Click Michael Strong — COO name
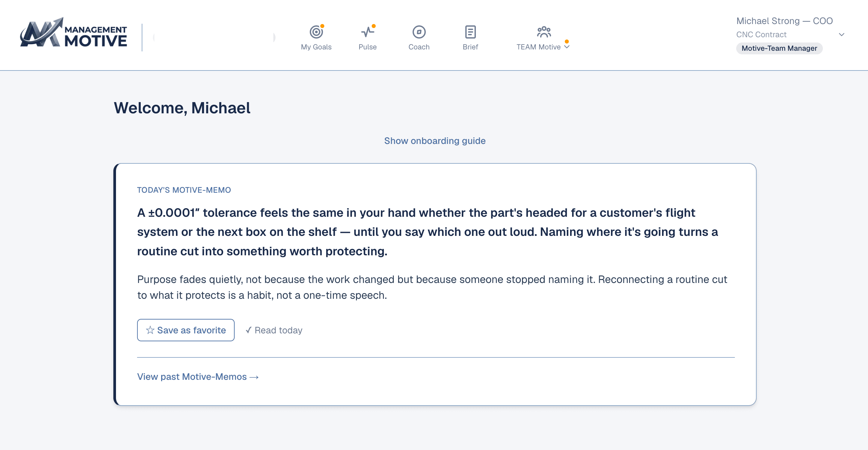 tap(784, 21)
